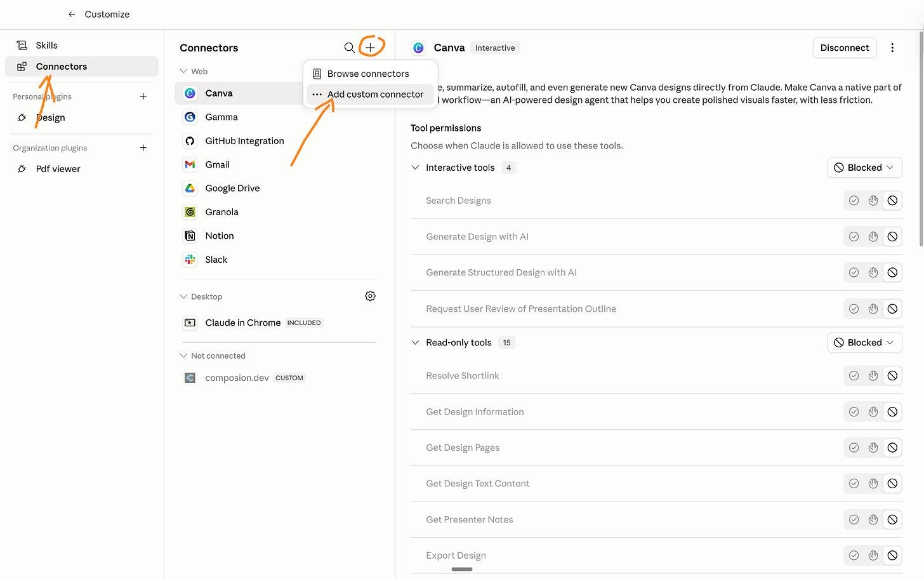Block the Resolve Shortlink tool
Screen dimensions: 924x579
tap(892, 376)
